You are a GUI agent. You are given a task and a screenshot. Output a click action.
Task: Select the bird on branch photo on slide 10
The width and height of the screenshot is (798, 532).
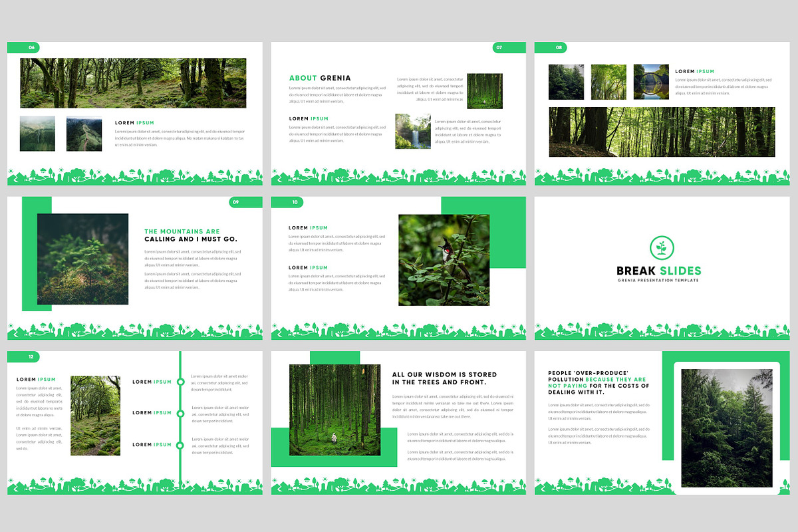pos(444,260)
